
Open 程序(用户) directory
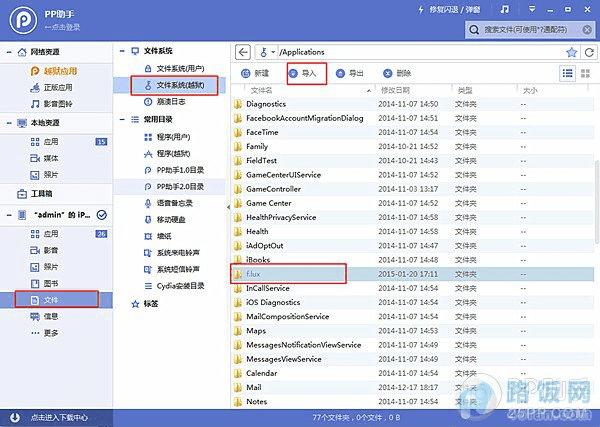click(167, 137)
